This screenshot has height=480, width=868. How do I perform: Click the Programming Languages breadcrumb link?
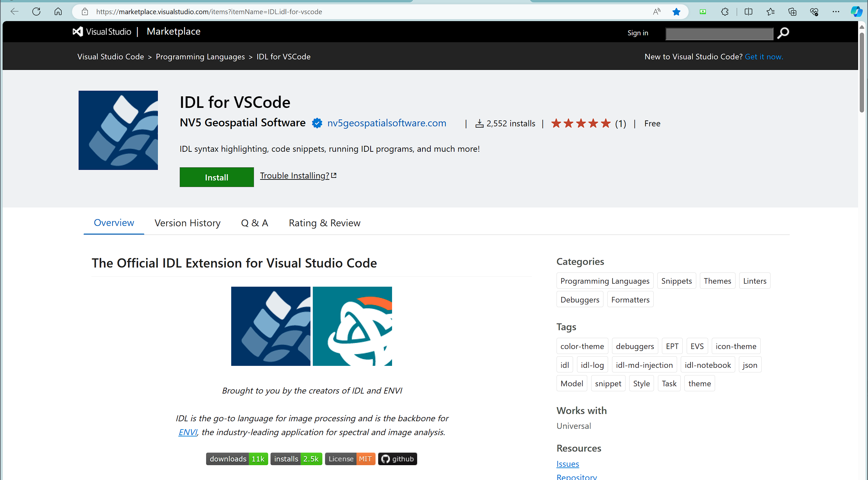(200, 56)
